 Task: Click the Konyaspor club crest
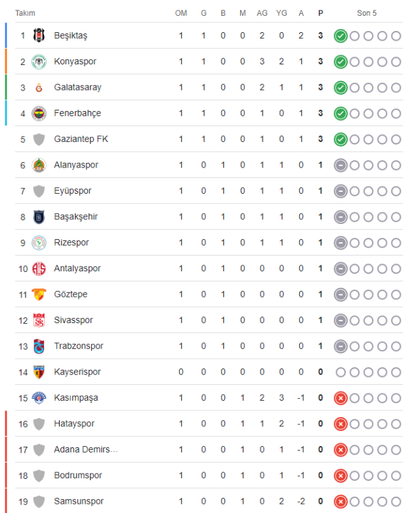(x=39, y=62)
